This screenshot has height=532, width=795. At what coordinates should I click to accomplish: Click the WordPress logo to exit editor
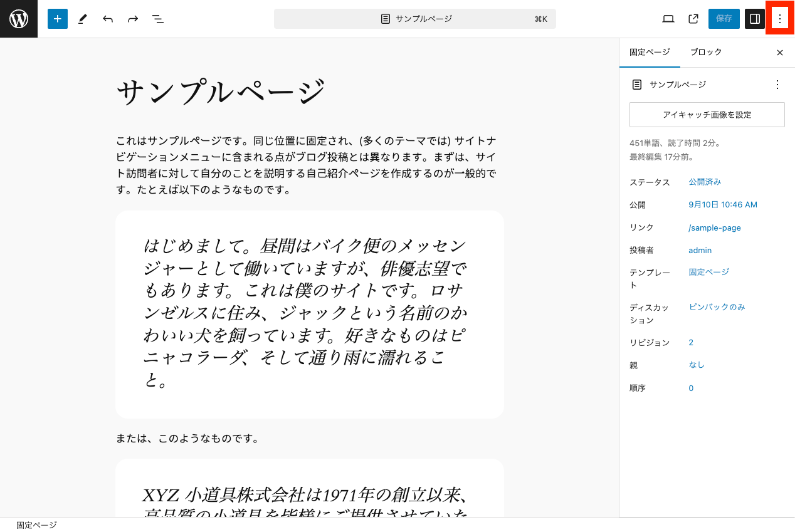[x=19, y=19]
